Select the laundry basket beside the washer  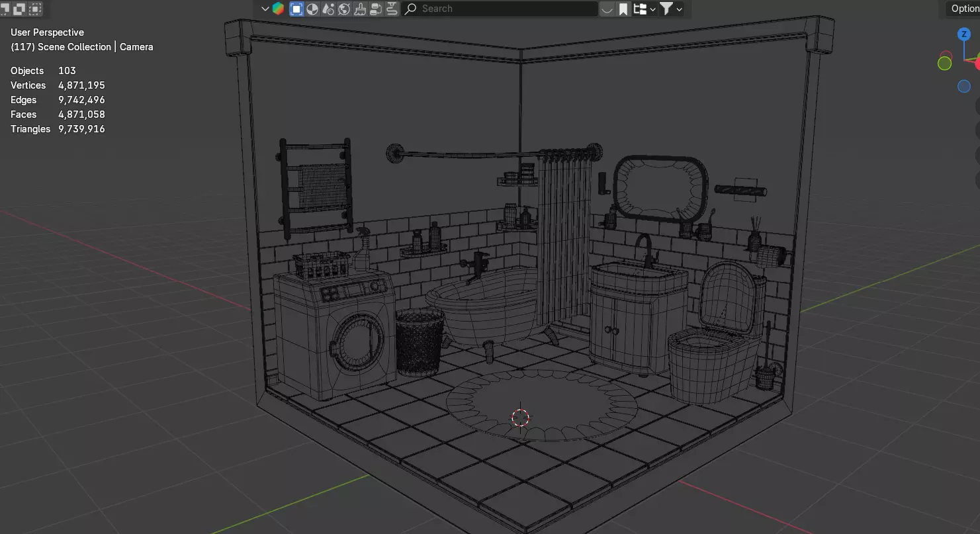coord(420,343)
